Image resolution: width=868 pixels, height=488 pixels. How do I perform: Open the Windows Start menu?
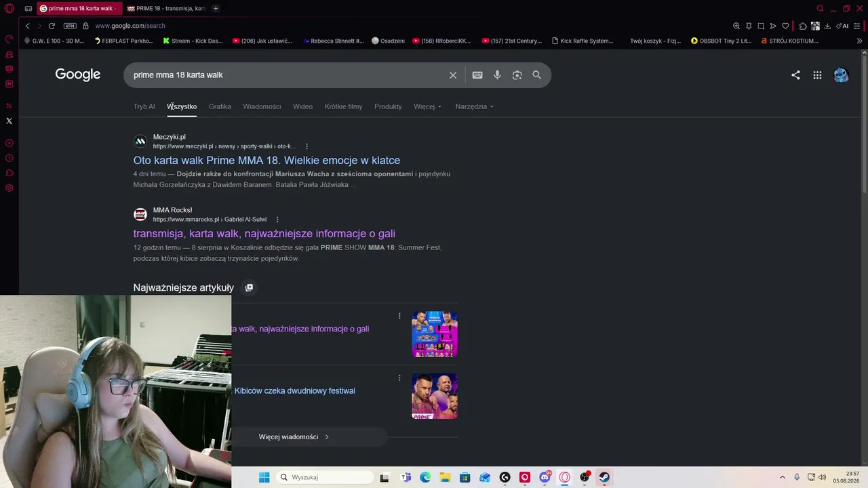coord(264,477)
